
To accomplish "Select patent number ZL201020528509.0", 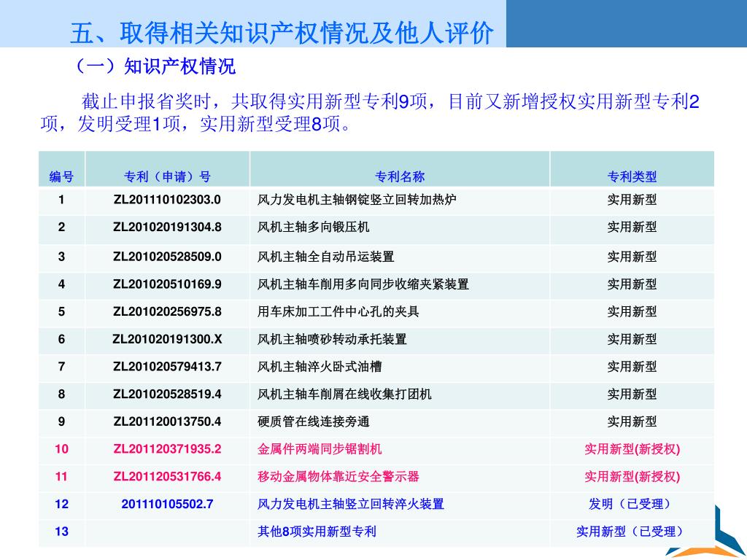I will click(x=167, y=257).
